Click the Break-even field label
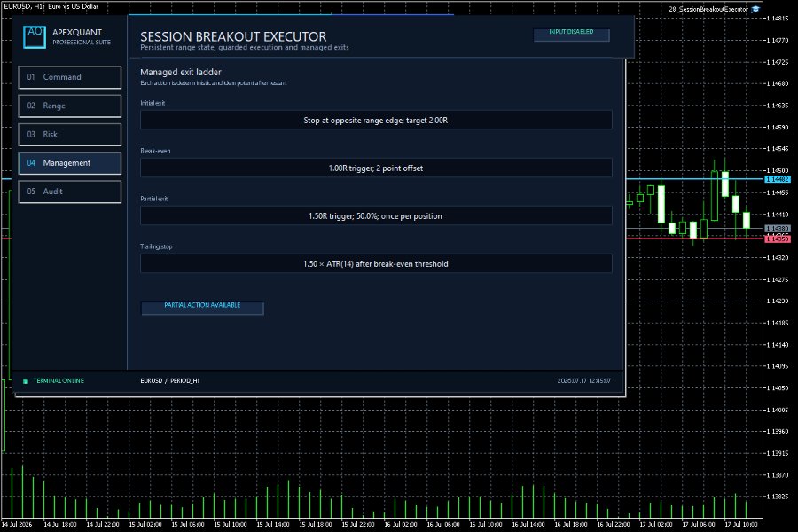Image resolution: width=798 pixels, height=532 pixels. [x=155, y=151]
